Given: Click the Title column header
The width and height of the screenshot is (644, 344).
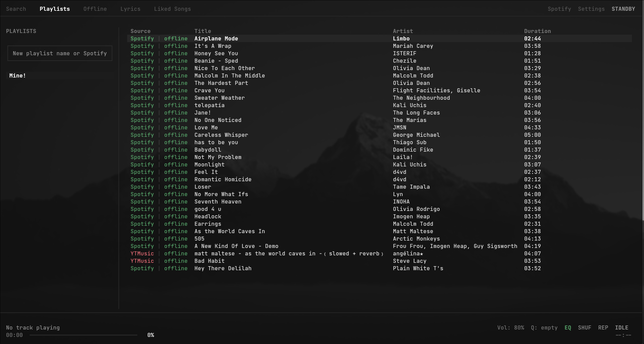Looking at the screenshot, I should point(203,31).
